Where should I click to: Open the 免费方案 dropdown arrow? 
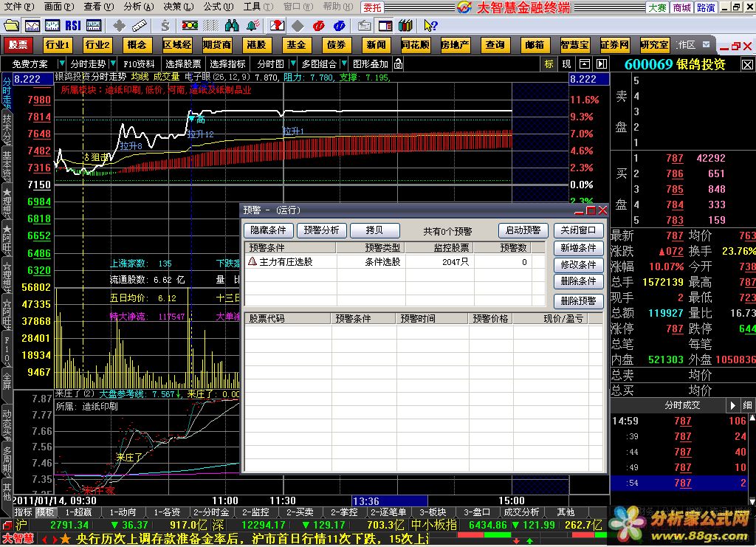[61, 63]
